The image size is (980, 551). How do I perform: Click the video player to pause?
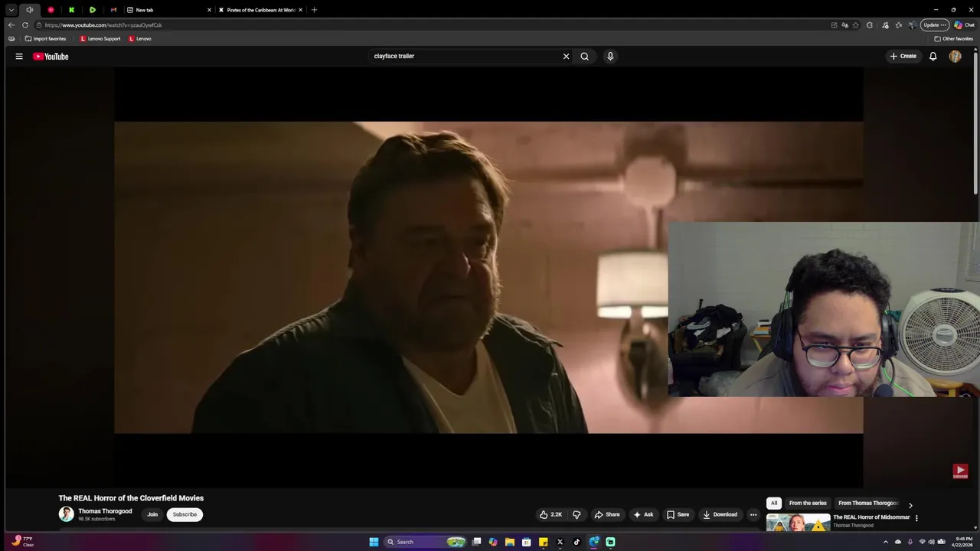pyautogui.click(x=488, y=277)
